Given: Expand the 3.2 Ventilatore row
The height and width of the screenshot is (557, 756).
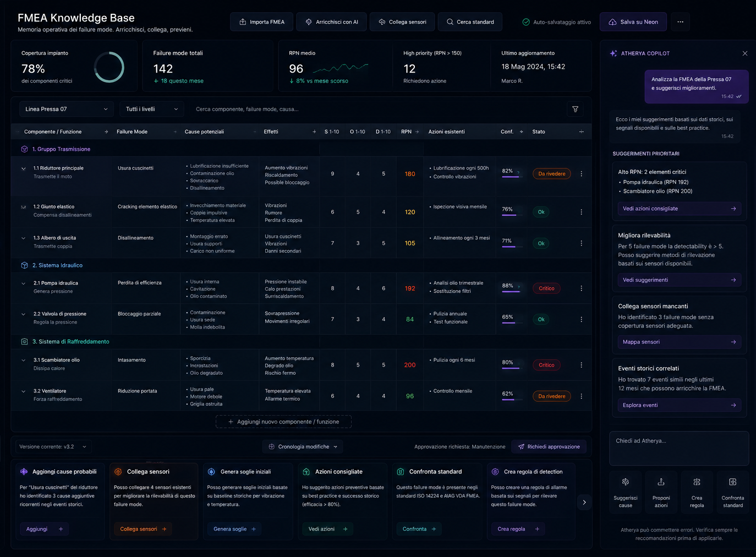Looking at the screenshot, I should pos(24,391).
